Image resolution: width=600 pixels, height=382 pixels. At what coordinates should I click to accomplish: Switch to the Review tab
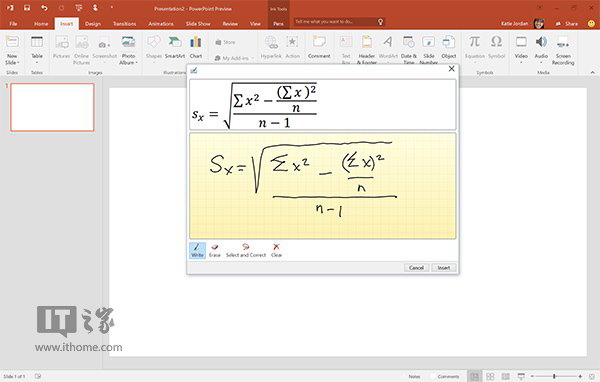point(230,24)
